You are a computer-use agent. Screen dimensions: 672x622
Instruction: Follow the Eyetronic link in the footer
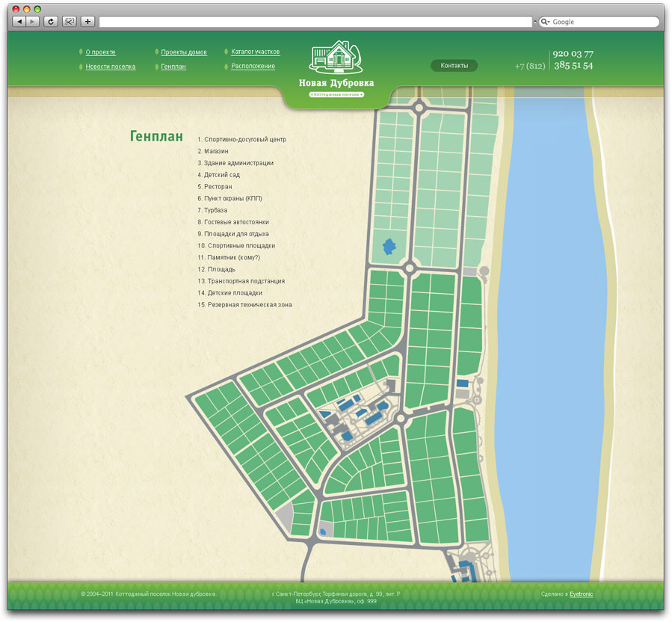pos(581,594)
